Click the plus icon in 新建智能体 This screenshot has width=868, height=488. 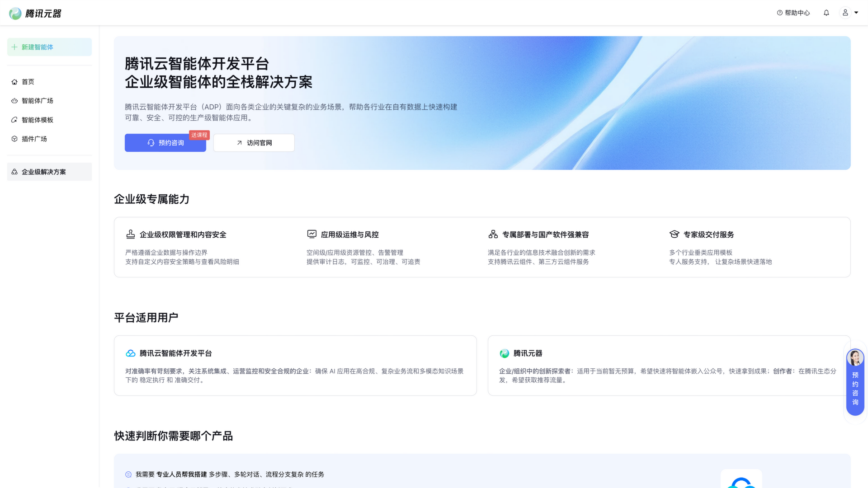(x=14, y=47)
